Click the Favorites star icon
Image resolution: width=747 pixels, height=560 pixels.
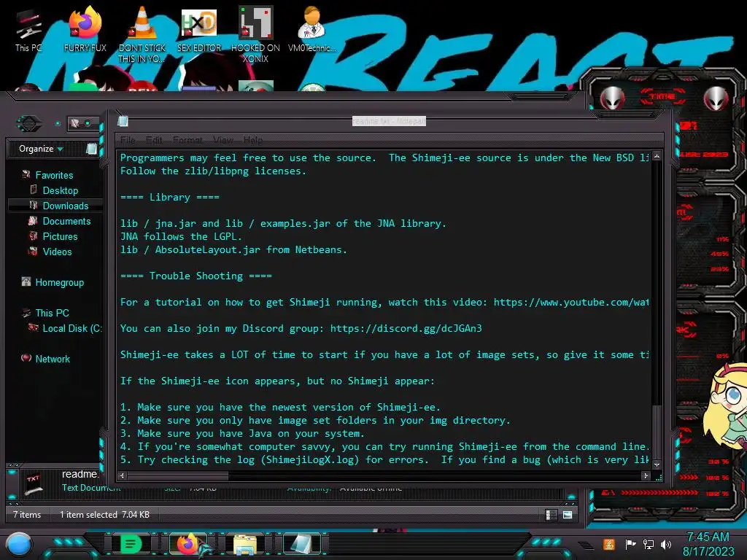coord(26,175)
